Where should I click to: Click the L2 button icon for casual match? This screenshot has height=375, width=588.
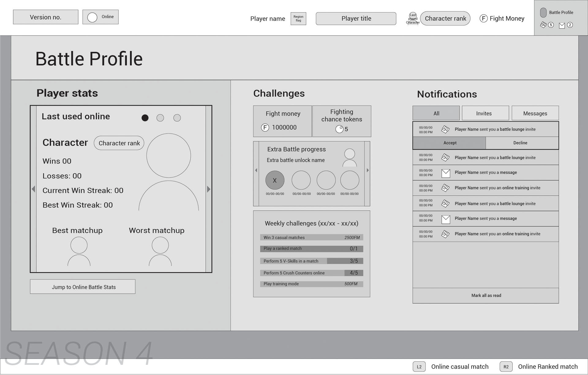(x=419, y=367)
